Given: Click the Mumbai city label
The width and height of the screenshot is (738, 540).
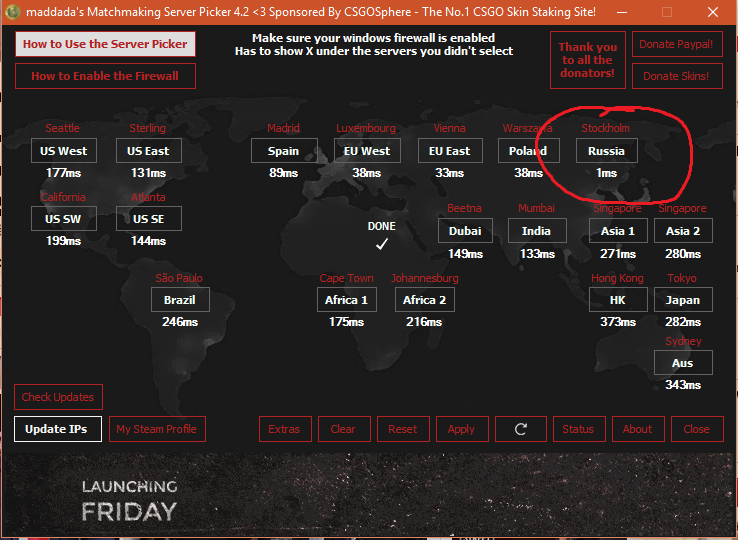Looking at the screenshot, I should point(537,208).
